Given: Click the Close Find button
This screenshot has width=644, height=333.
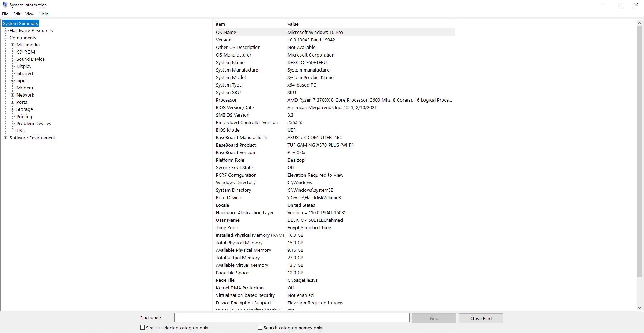Looking at the screenshot, I should (481, 318).
